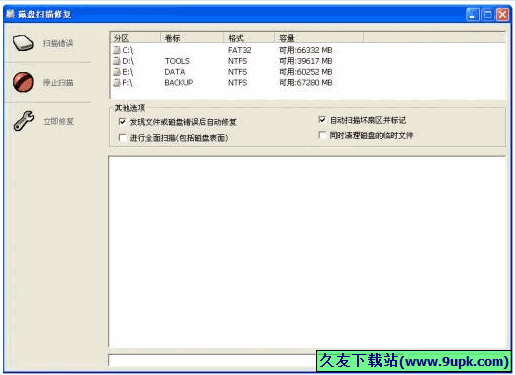Sort by 卷标 column header
The image size is (515, 375).
192,38
